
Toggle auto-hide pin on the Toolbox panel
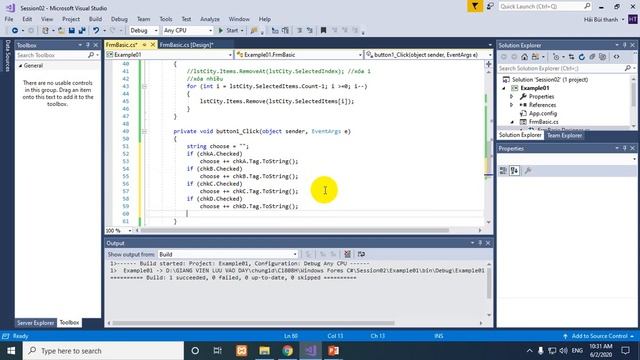coord(88,45)
